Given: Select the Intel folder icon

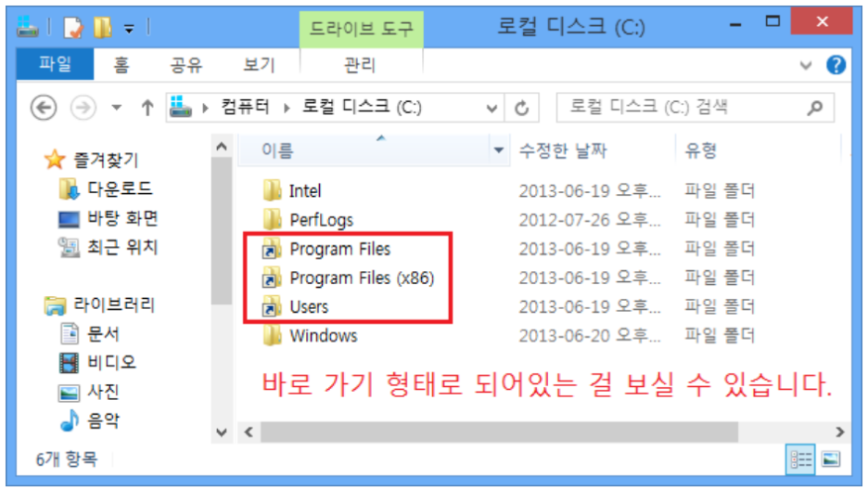Looking at the screenshot, I should pos(272,190).
